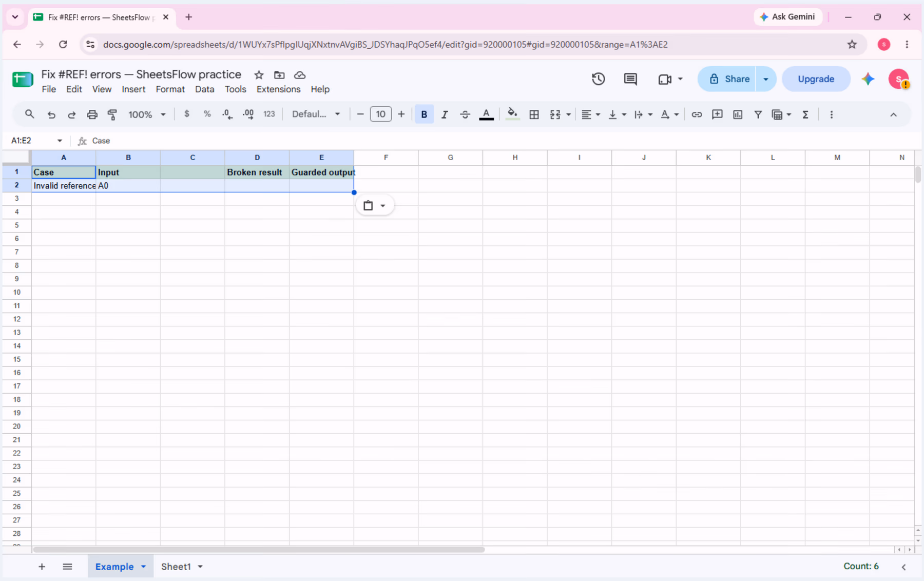The height and width of the screenshot is (581, 924).
Task: Open the Insert menu
Action: point(133,89)
